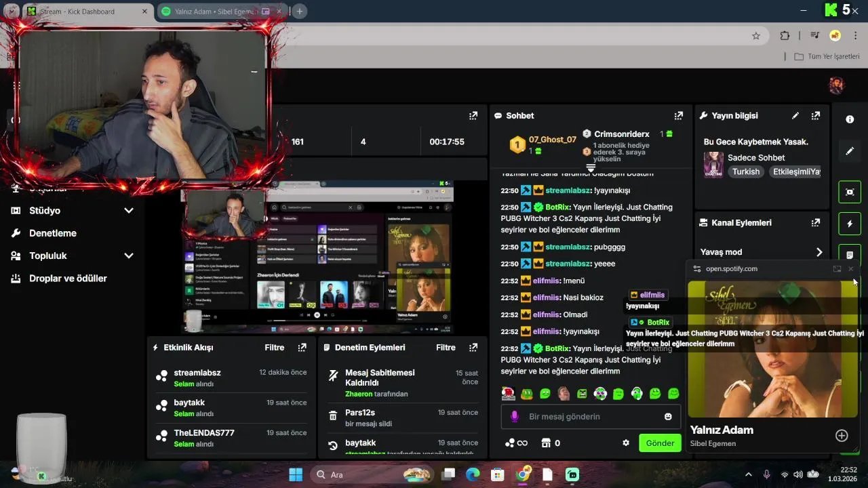Screen dimensions: 868x488
Task: Open volume control in system tray
Action: coord(798,474)
